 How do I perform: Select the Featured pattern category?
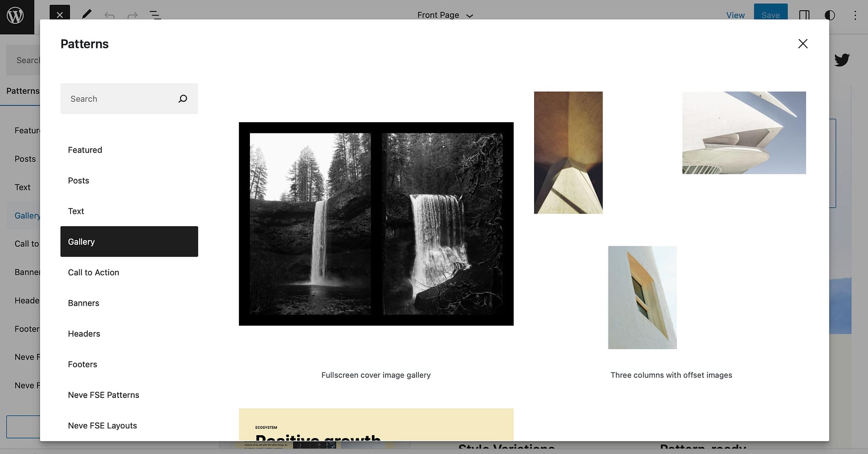tap(85, 150)
